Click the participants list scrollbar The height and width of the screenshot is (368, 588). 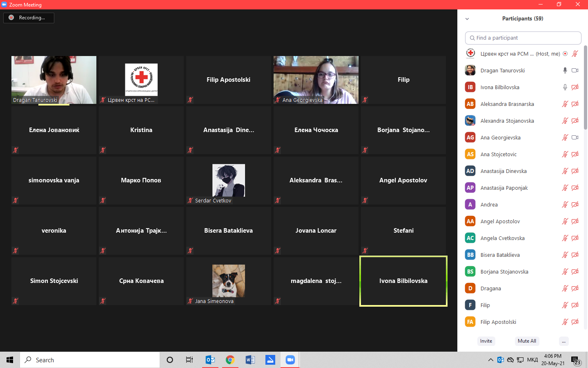(586, 88)
